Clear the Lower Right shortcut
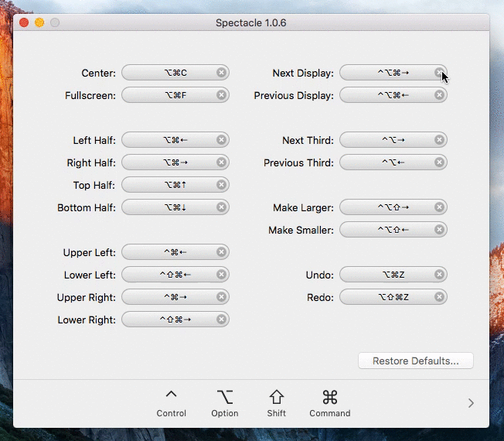Image resolution: width=504 pixels, height=441 pixels. pos(221,320)
